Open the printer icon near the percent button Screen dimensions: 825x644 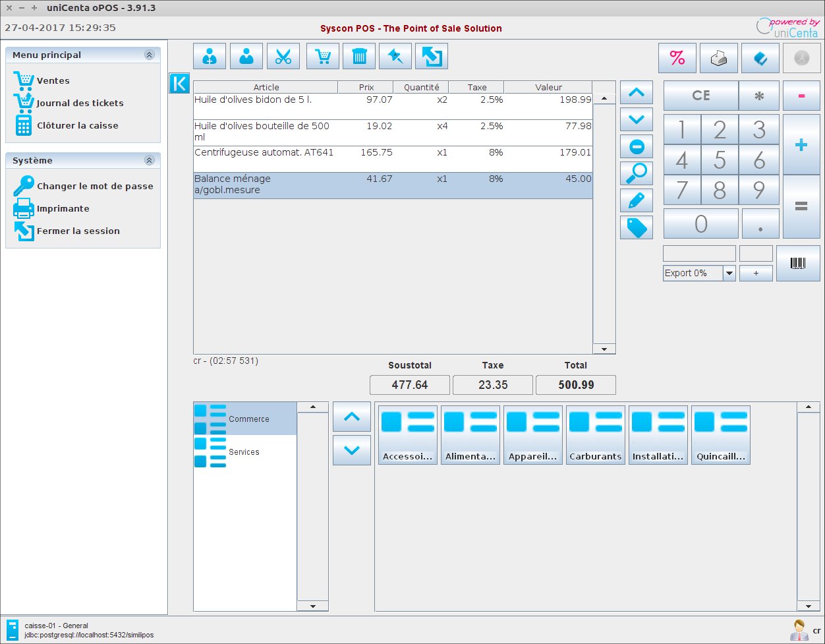coord(718,58)
